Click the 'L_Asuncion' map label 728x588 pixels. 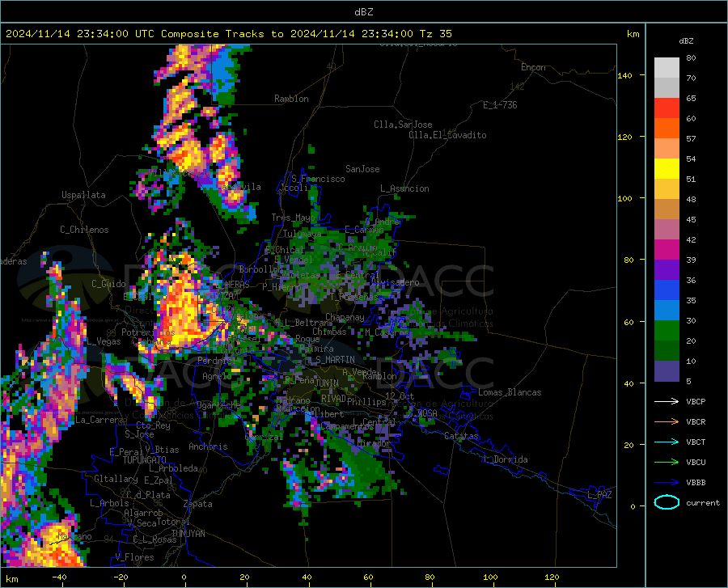(404, 188)
